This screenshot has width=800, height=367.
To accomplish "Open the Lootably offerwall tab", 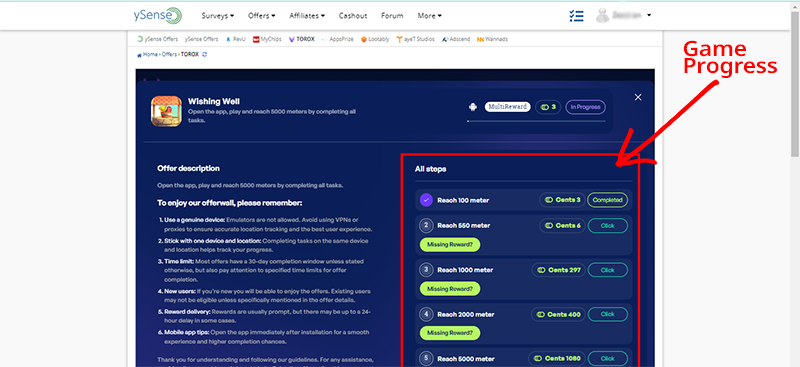I will click(375, 39).
